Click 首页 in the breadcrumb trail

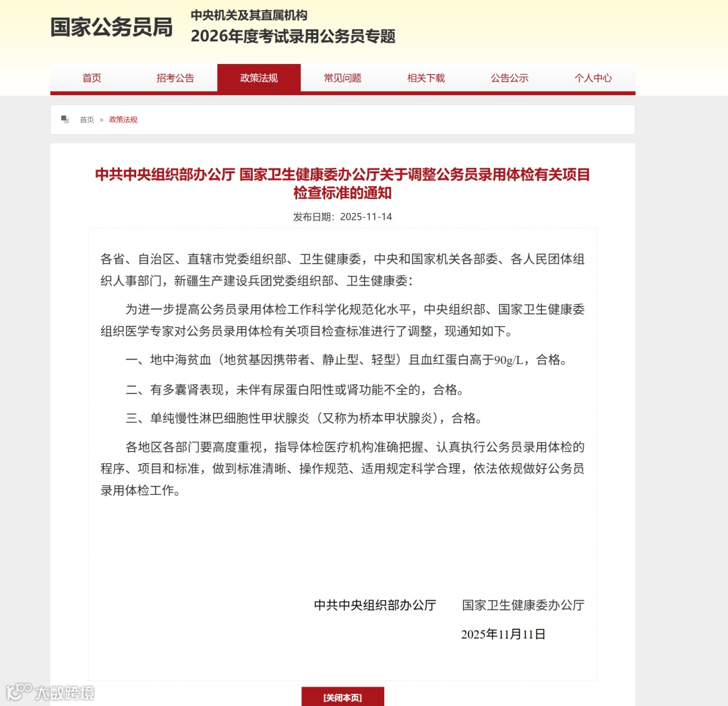(86, 119)
